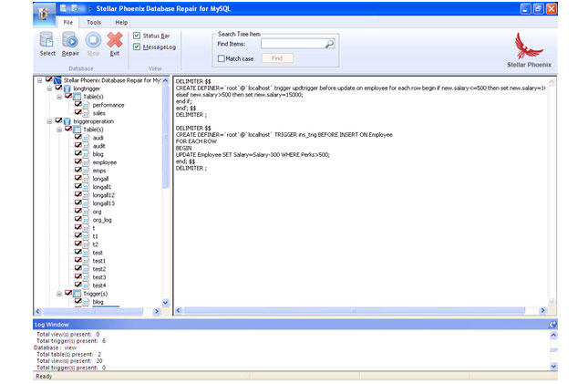Image resolution: width=588 pixels, height=384 pixels.
Task: Enable the Match case checkbox
Action: tap(222, 58)
